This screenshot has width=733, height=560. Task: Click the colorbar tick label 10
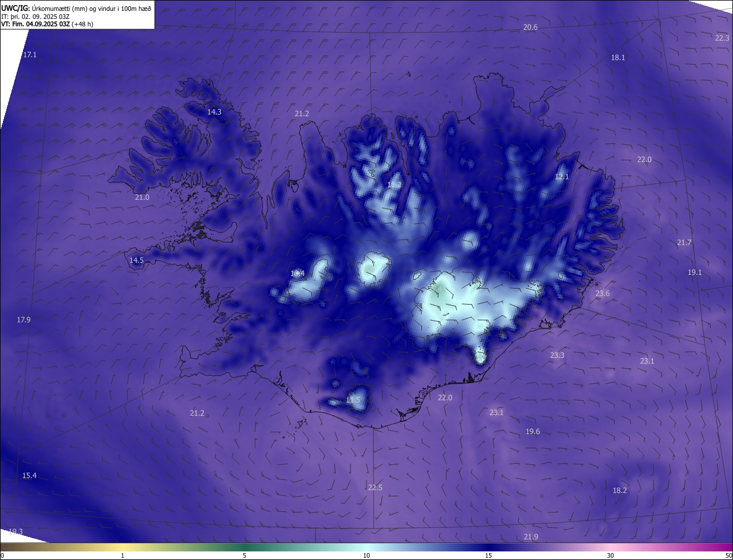[x=366, y=555]
